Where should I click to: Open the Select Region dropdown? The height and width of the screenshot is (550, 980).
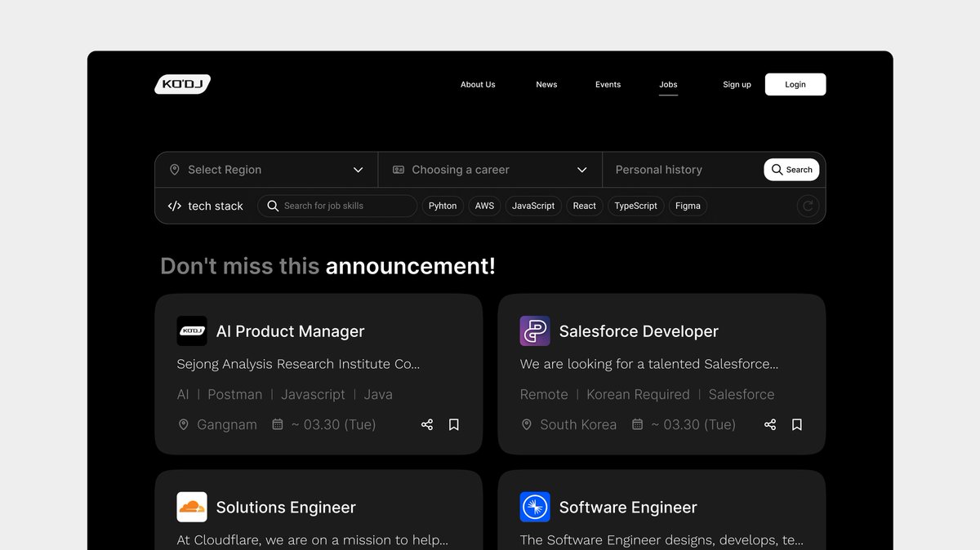[266, 170]
